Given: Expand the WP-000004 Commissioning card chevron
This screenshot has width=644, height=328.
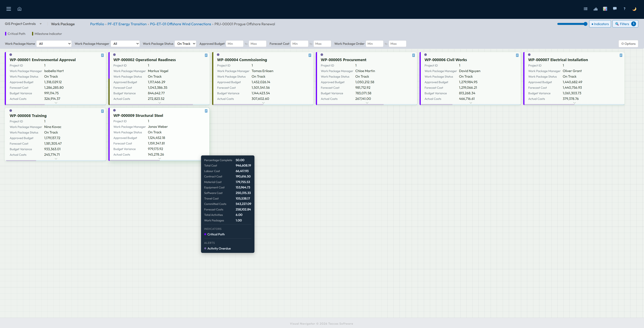Looking at the screenshot, I should pyautogui.click(x=264, y=103).
